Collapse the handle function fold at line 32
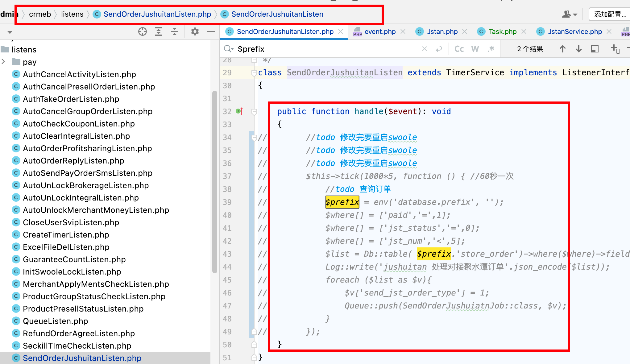 pyautogui.click(x=254, y=112)
